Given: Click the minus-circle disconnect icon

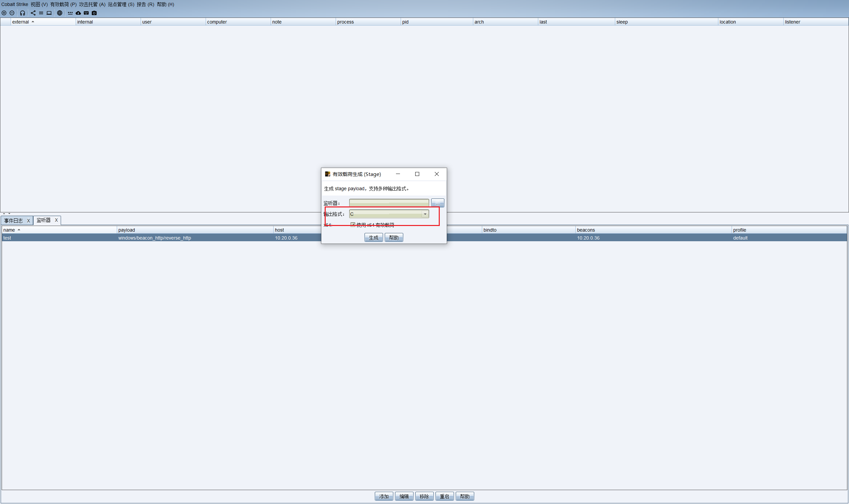Looking at the screenshot, I should click(12, 13).
